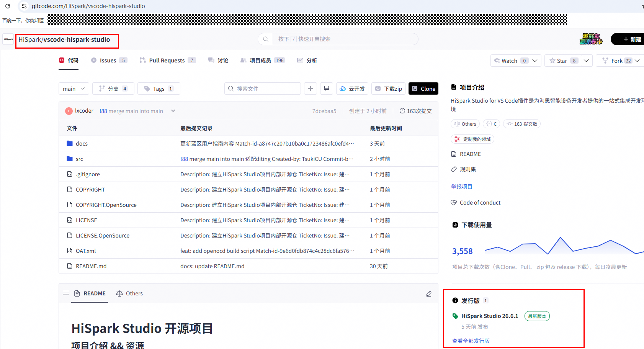Screen dimensions: 644x349
Task: Click the 163 提交数 badge
Action: [x=522, y=124]
